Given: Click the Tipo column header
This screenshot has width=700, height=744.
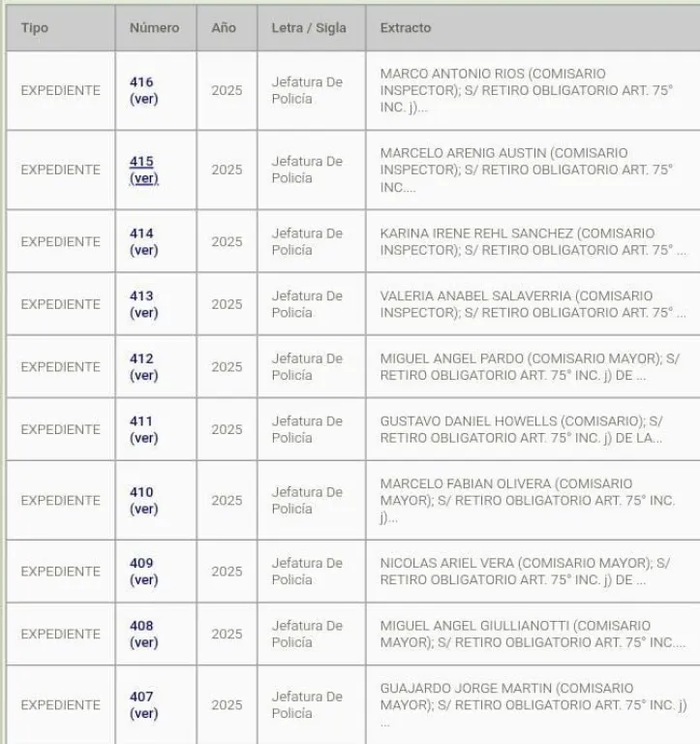Looking at the screenshot, I should pos(35,28).
